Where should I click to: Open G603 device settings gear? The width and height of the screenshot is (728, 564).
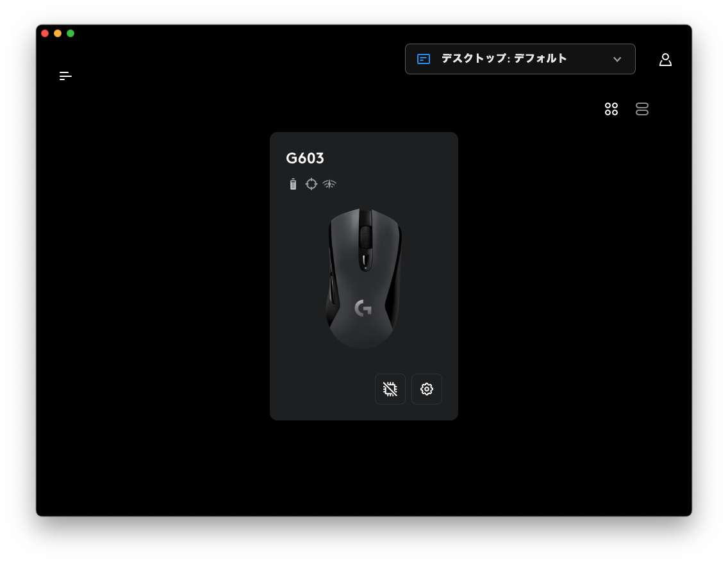(427, 389)
